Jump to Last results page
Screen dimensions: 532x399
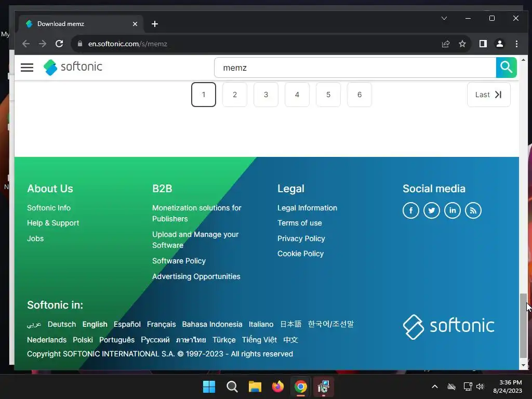(x=488, y=95)
